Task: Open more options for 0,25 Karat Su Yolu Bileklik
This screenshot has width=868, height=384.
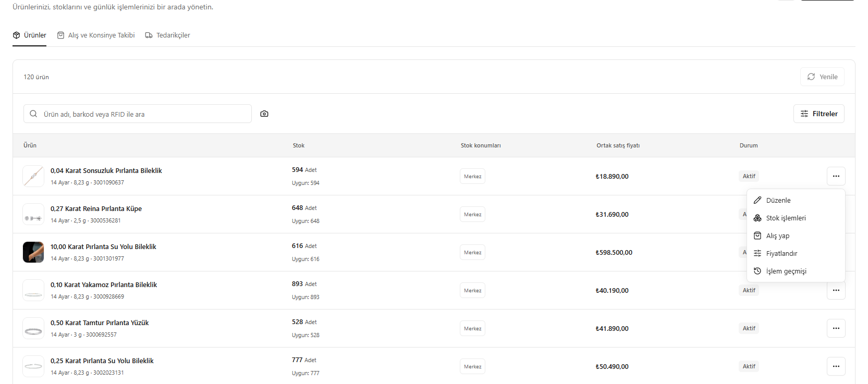Action: 836,366
